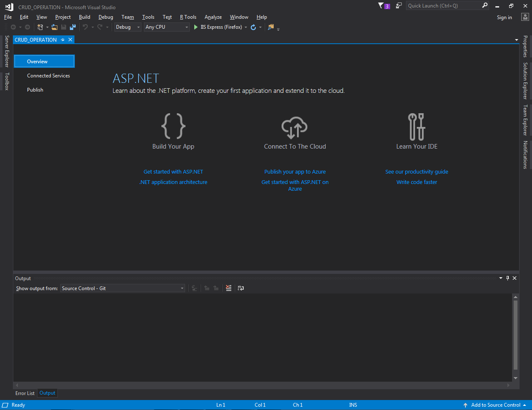Screen dimensions: 532x410
Task: Expand the Undo history dropdown arrow
Action: tap(92, 27)
